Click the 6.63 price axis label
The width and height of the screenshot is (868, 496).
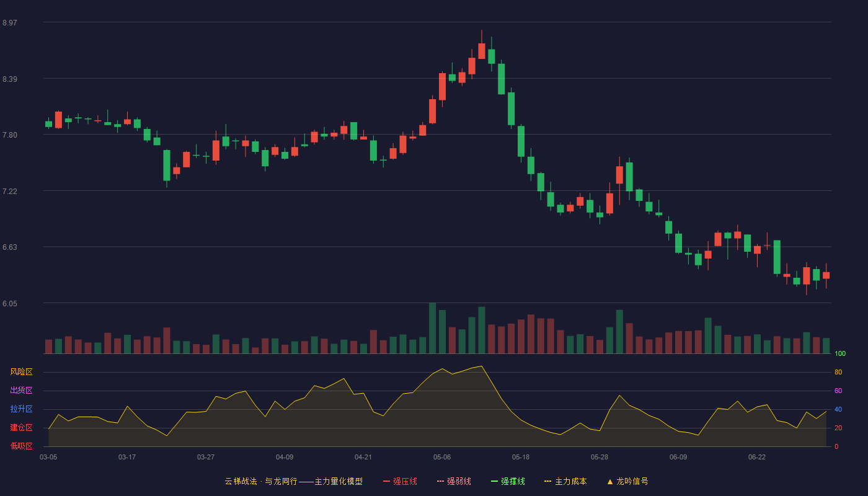pos(10,247)
